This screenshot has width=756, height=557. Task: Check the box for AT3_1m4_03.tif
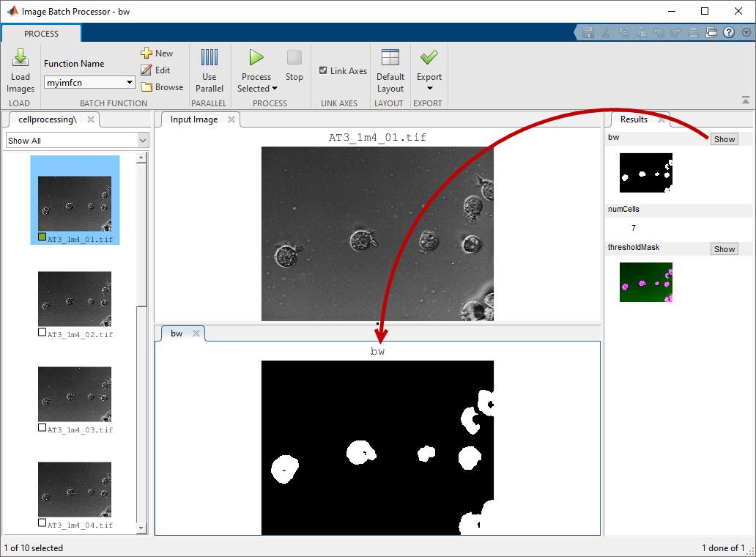tap(42, 427)
